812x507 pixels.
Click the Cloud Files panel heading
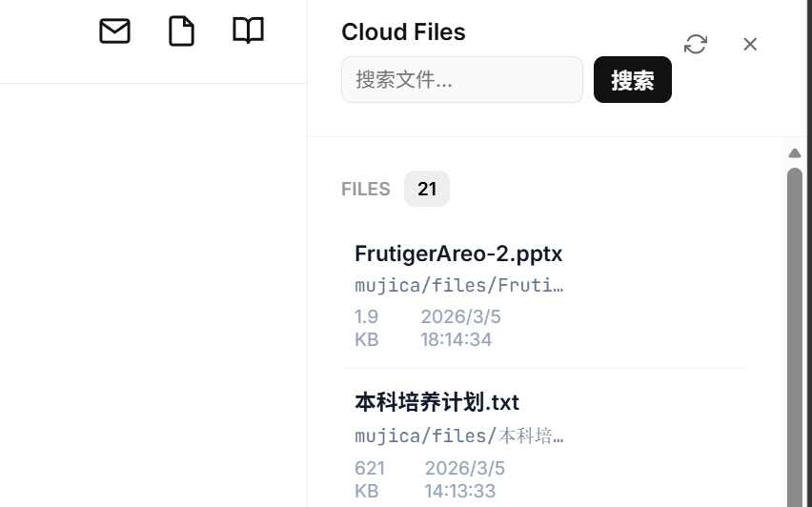(x=403, y=32)
